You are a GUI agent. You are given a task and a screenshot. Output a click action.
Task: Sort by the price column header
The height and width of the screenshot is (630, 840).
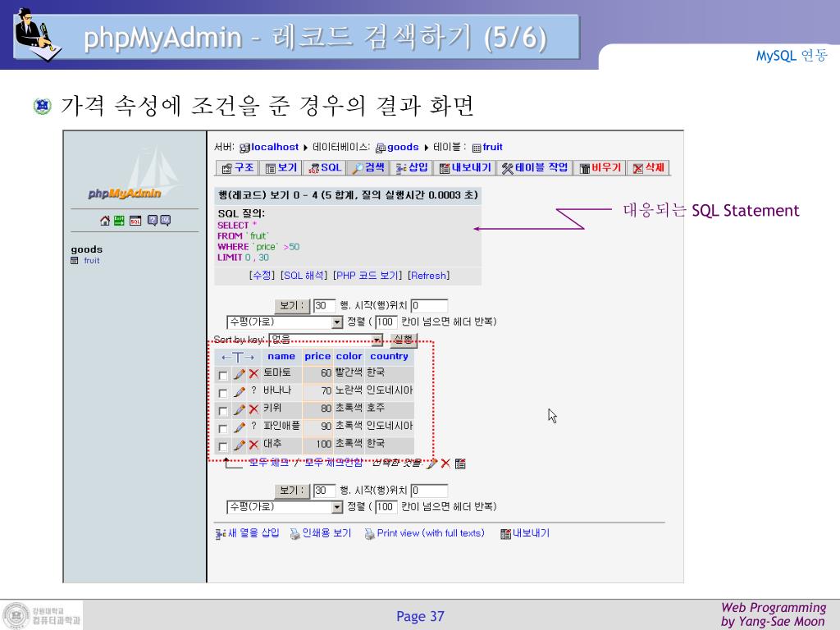(317, 356)
